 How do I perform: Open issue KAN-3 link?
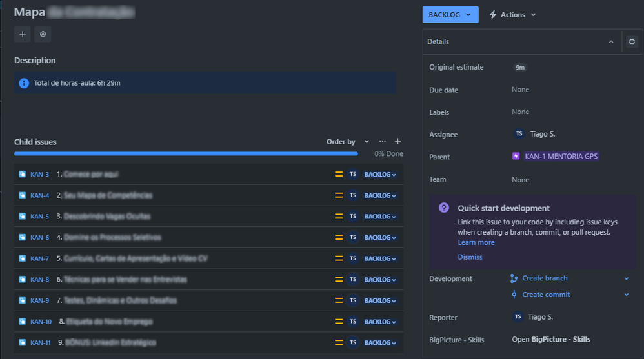click(39, 175)
